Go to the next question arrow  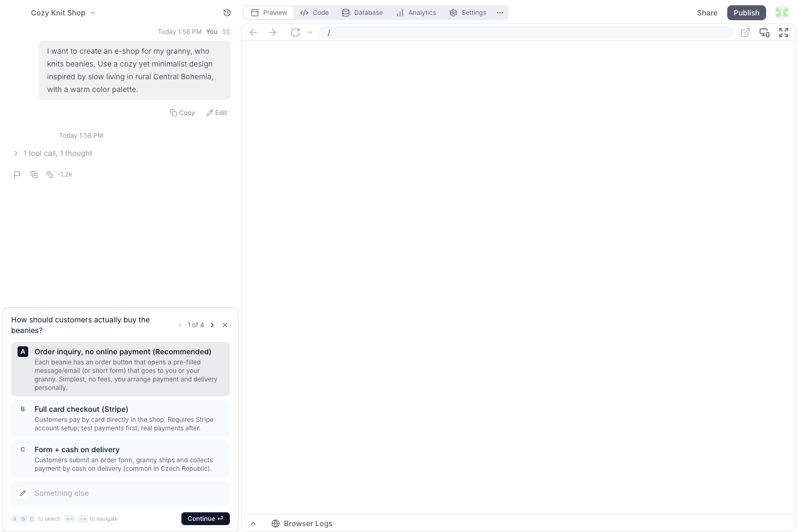(x=212, y=325)
